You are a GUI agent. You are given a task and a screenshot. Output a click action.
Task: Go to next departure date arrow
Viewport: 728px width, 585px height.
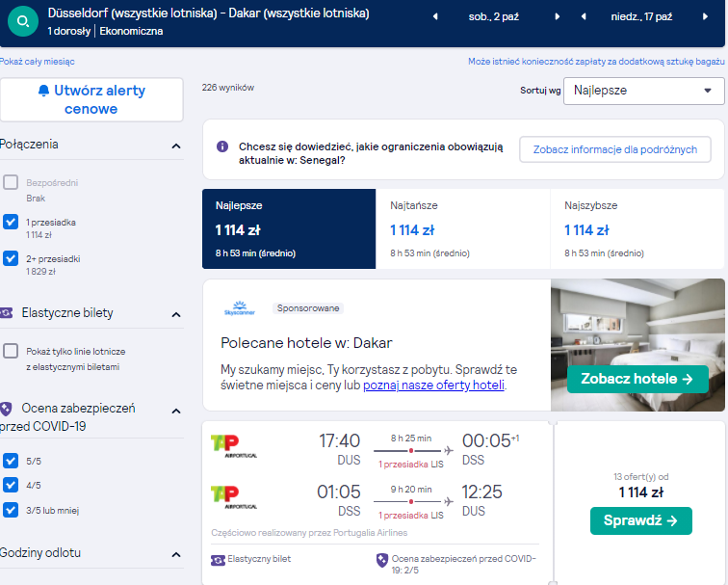point(558,16)
